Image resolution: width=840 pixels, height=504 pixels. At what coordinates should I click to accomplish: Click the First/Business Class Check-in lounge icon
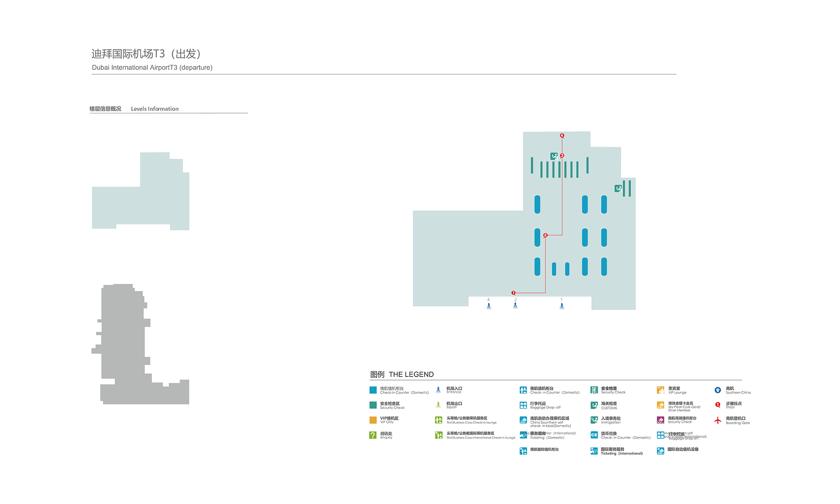438,420
